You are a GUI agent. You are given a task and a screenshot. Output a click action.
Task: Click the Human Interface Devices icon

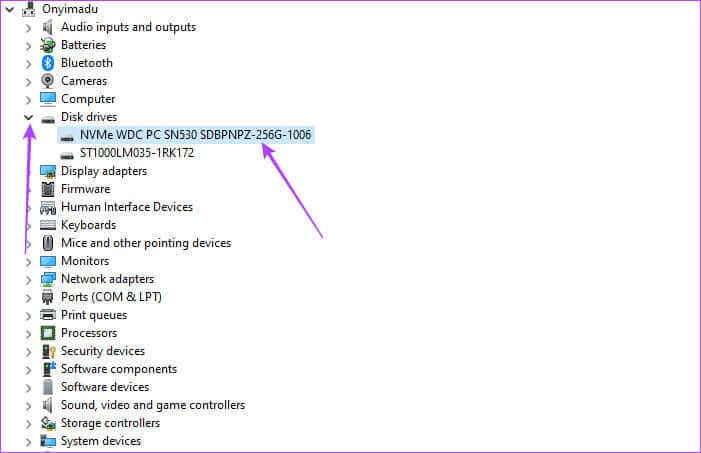[48, 207]
